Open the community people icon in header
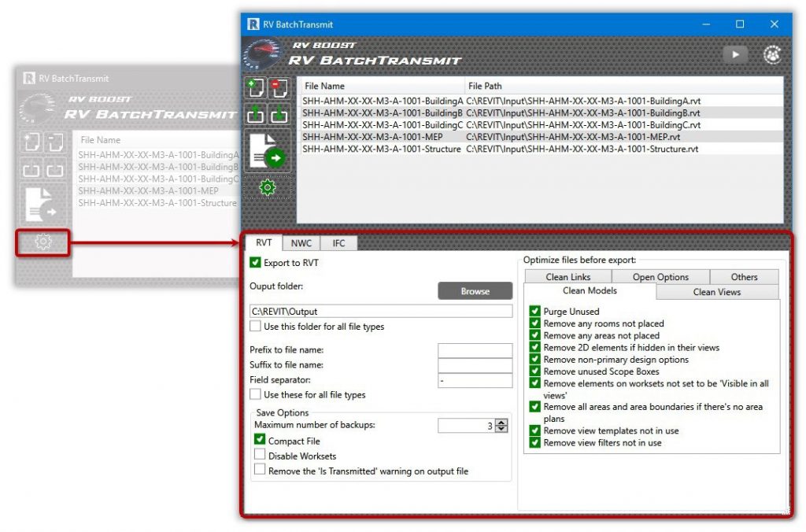 [x=772, y=54]
